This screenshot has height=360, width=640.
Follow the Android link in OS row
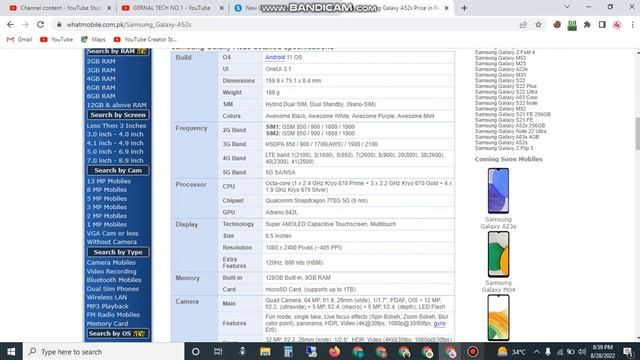click(x=275, y=58)
